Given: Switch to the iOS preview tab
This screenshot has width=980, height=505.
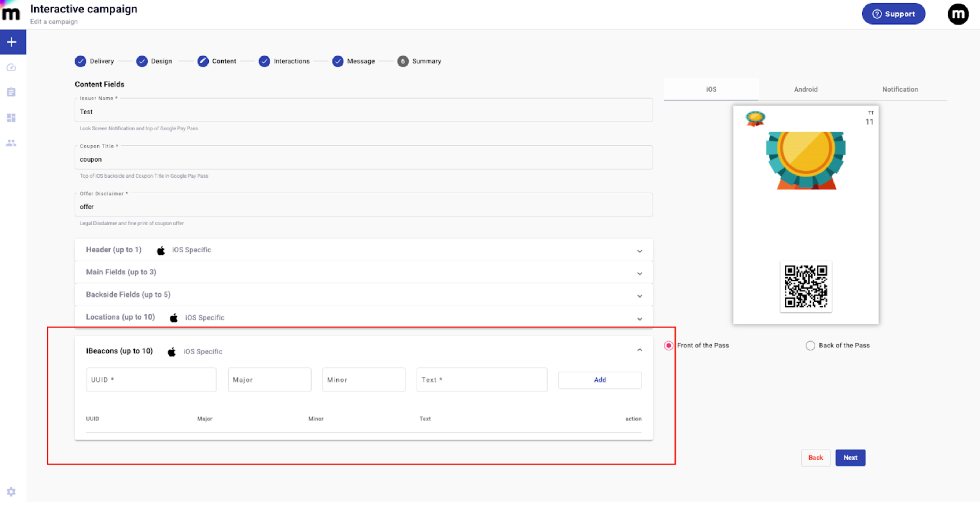Looking at the screenshot, I should click(711, 90).
